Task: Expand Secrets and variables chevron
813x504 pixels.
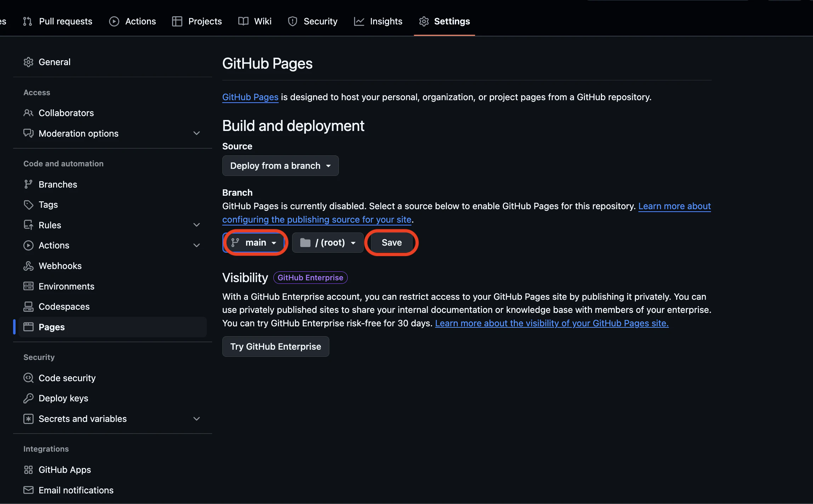Action: click(x=197, y=419)
